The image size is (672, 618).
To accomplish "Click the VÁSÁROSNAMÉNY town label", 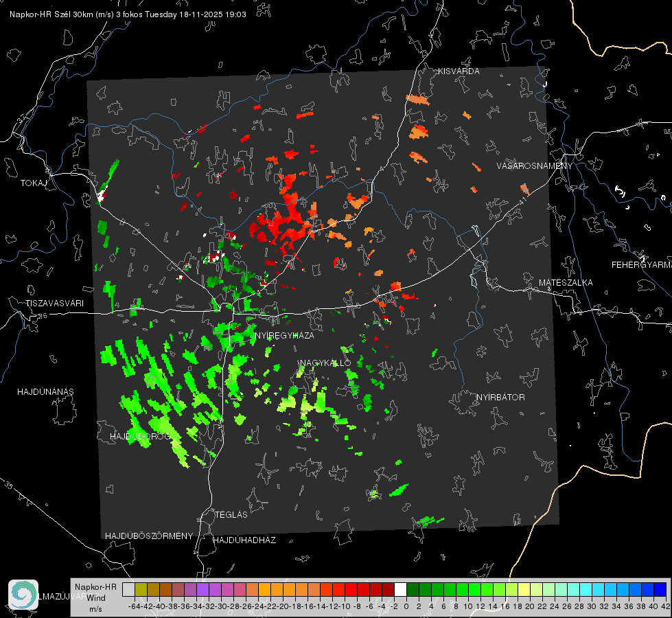I will coord(535,165).
